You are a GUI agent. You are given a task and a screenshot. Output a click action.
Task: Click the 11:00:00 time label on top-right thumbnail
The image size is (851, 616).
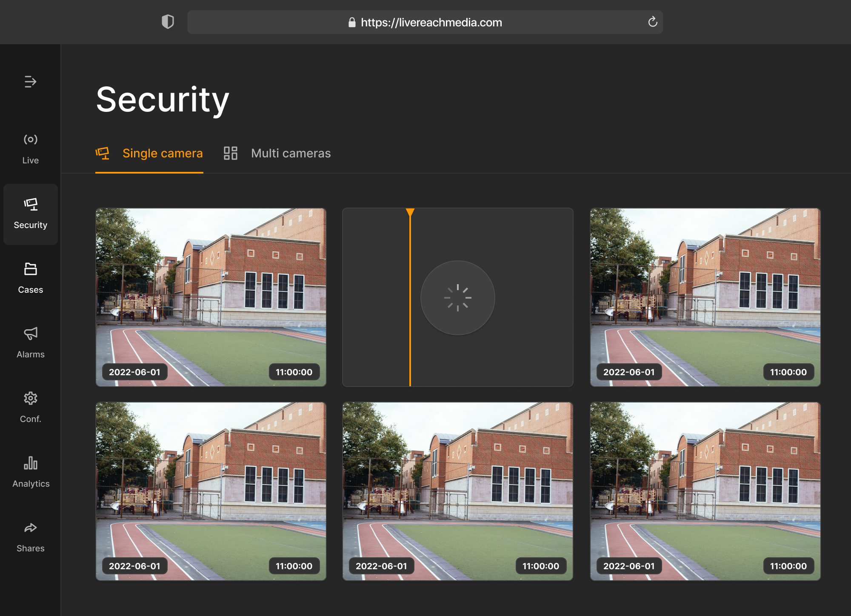pos(788,372)
